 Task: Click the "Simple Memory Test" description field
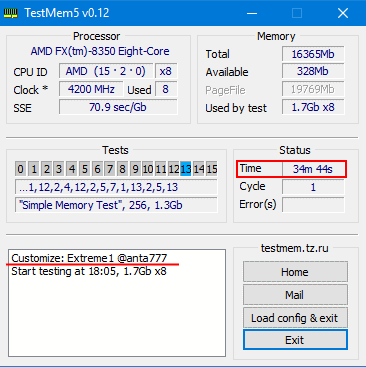(x=116, y=205)
